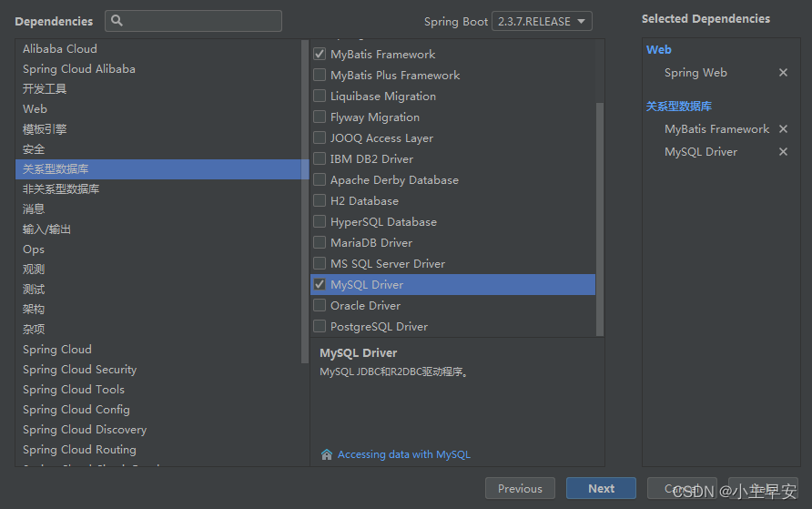This screenshot has width=812, height=509.
Task: Select the 非关系型数据库 category
Action: tap(158, 189)
